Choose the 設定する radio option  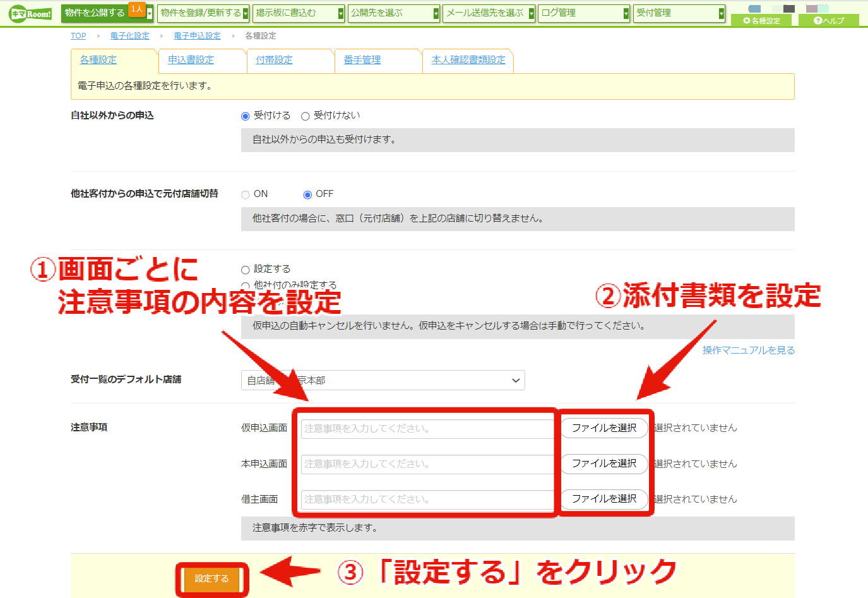(246, 270)
